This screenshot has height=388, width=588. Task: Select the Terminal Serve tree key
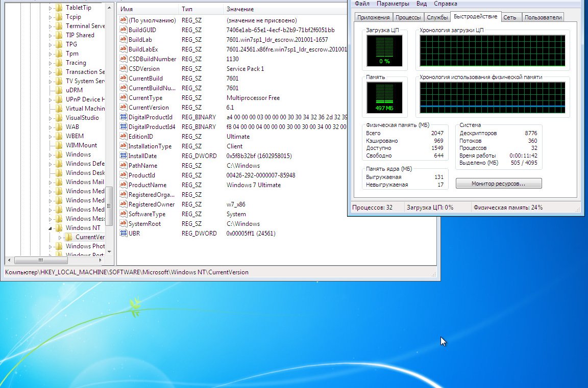pos(85,26)
